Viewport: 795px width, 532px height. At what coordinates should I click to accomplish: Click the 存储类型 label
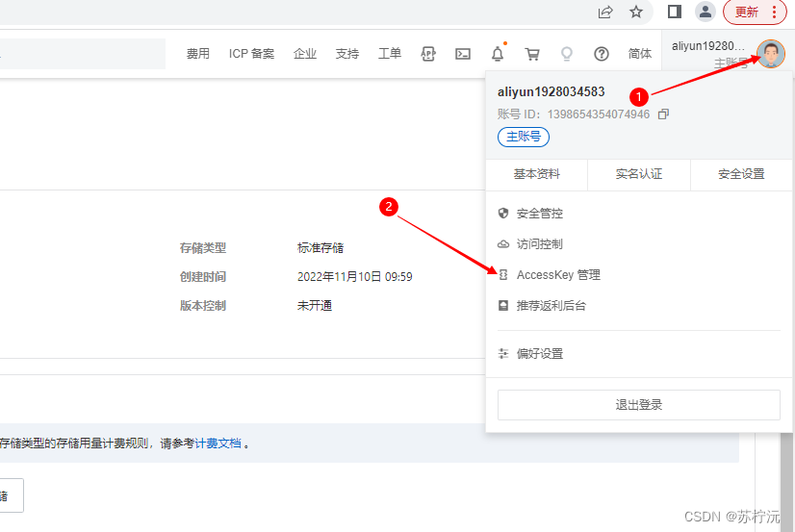click(x=203, y=248)
